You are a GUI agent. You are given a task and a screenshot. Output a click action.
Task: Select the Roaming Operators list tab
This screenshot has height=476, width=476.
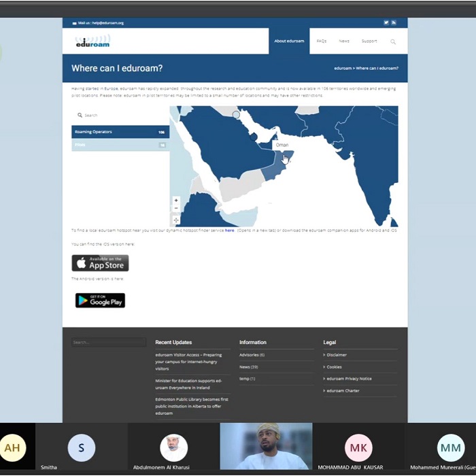click(x=120, y=132)
